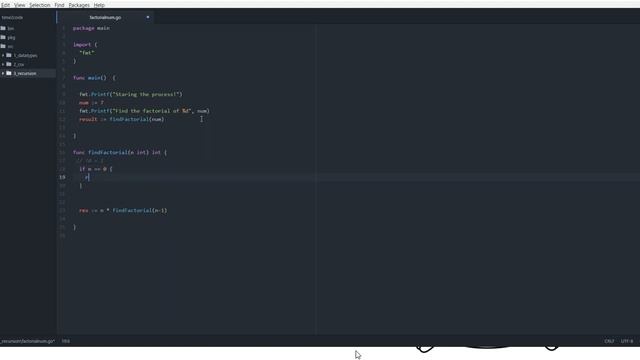Click the 'res := n * findFactorial(n-1)' line
The width and height of the screenshot is (640, 360).
[x=123, y=210]
